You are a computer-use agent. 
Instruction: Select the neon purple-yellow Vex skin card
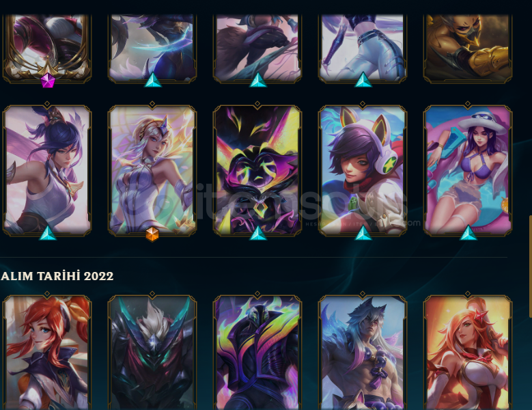pos(257,170)
